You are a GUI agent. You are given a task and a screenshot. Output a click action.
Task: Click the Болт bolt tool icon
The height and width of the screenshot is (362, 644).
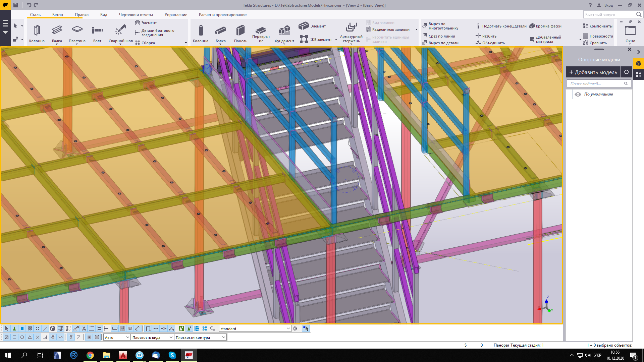coord(97,31)
